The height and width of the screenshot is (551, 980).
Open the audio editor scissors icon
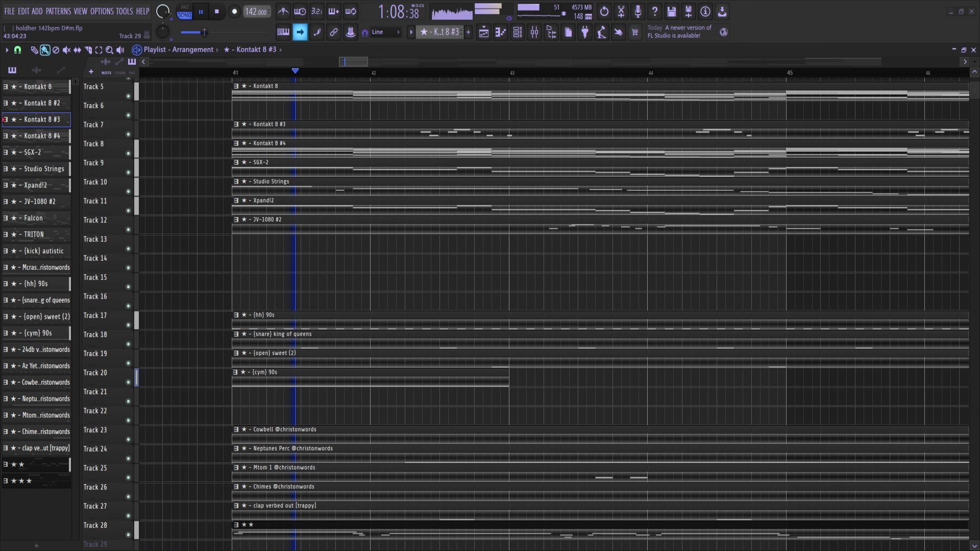(x=621, y=11)
